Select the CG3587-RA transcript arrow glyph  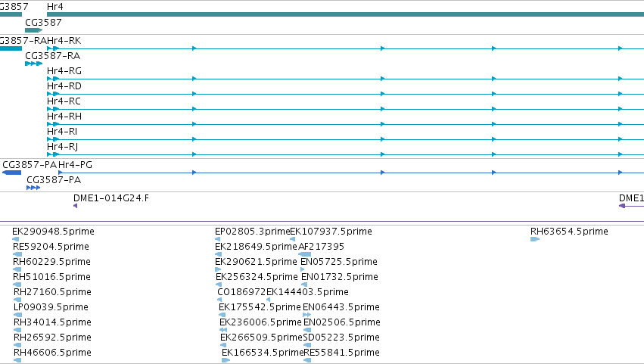tap(34, 64)
